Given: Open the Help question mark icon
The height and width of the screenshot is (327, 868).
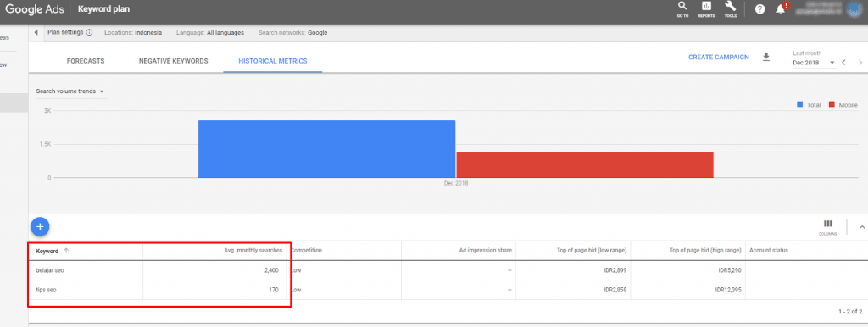Looking at the screenshot, I should point(760,8).
